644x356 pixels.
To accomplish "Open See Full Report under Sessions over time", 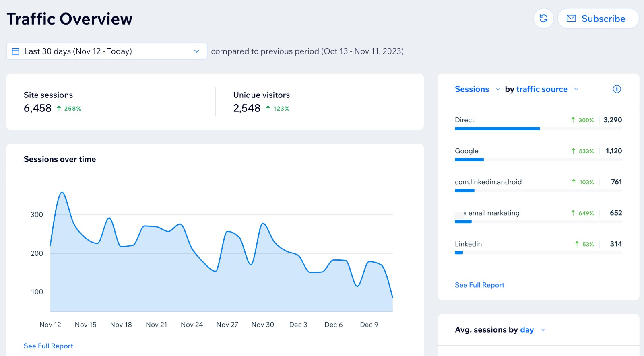I will [48, 346].
